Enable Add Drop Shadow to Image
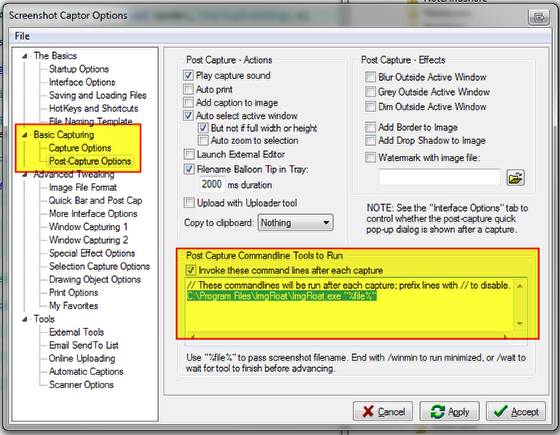The width and height of the screenshot is (560, 435). [370, 140]
